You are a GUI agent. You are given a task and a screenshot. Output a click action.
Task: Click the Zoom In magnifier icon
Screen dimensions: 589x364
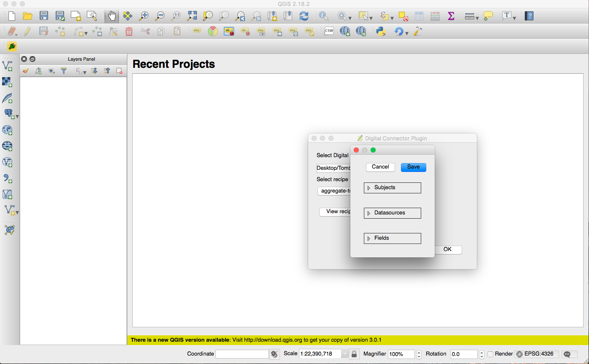coord(144,16)
